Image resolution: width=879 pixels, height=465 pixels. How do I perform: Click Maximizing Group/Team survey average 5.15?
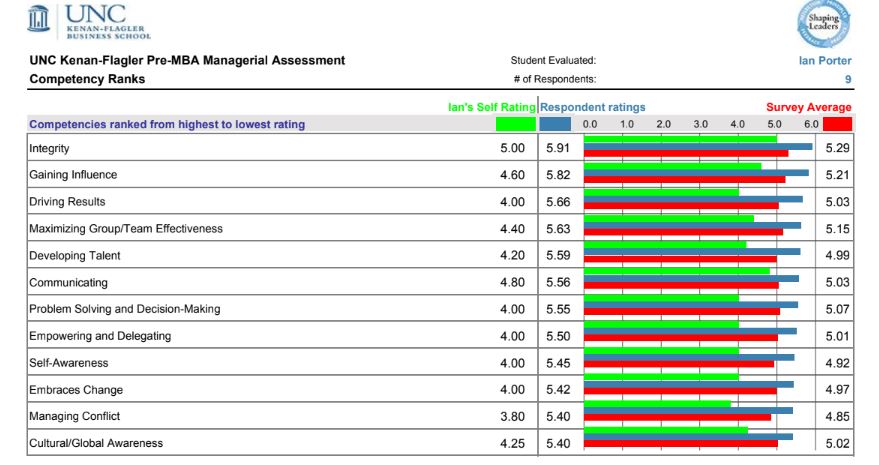[838, 229]
